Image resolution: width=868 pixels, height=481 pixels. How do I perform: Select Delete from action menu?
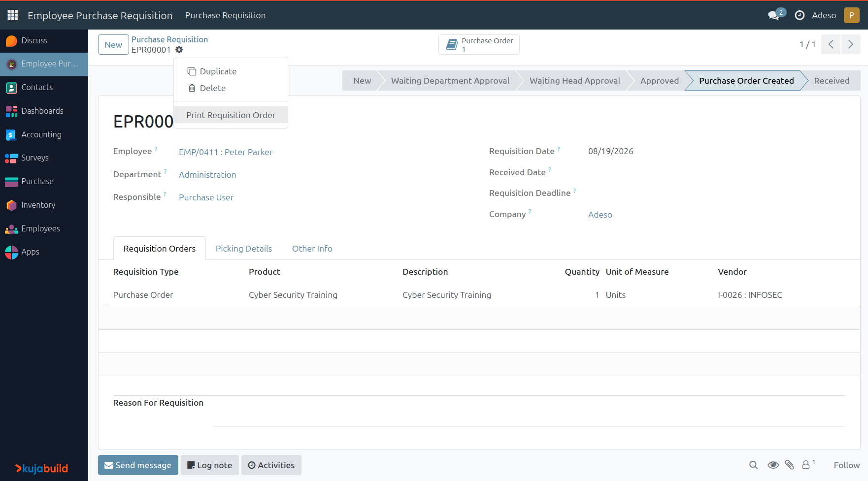pyautogui.click(x=231, y=88)
